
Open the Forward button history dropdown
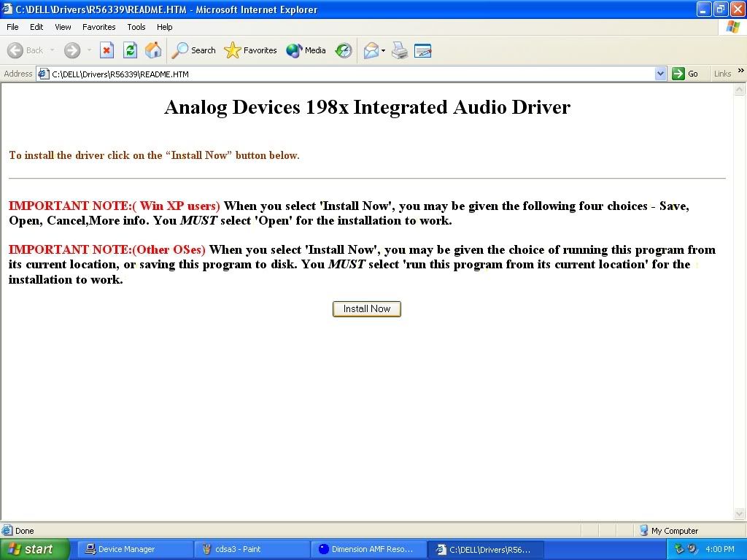pos(89,50)
